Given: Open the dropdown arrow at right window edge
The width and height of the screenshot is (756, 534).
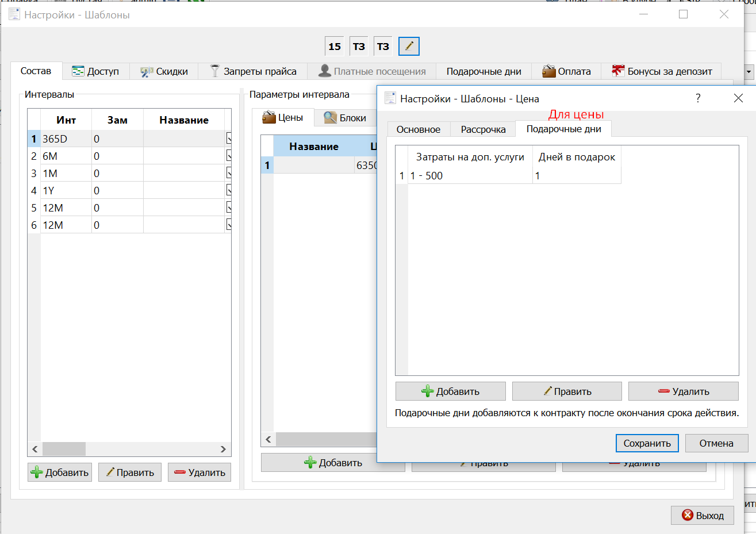Looking at the screenshot, I should click(x=749, y=72).
